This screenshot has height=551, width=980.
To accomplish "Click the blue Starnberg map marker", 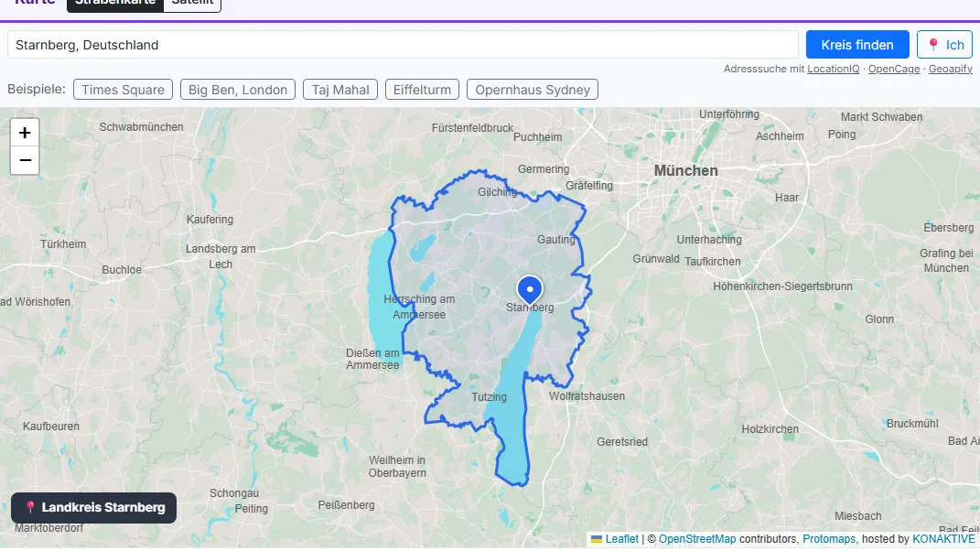I will coord(530,290).
